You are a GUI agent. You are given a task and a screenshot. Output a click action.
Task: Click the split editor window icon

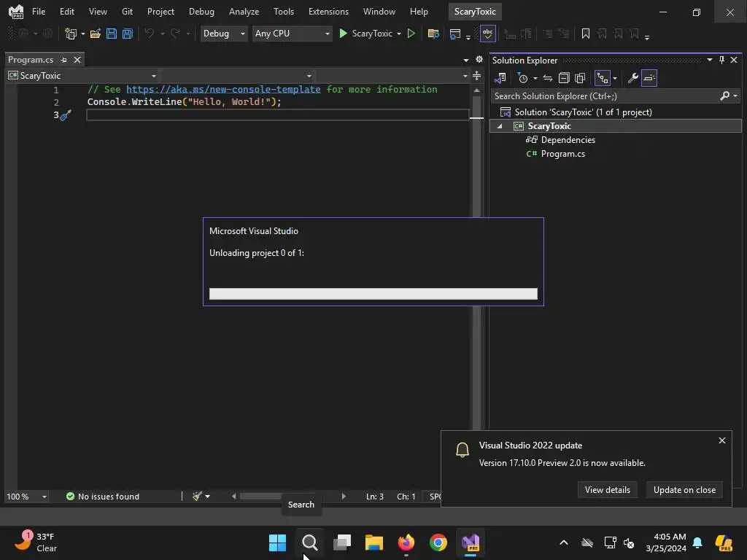pos(476,76)
